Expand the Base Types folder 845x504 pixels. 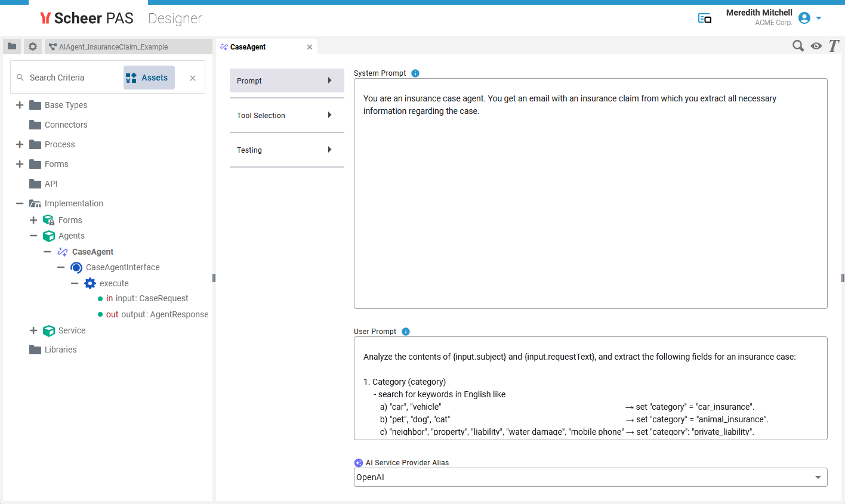pyautogui.click(x=20, y=105)
